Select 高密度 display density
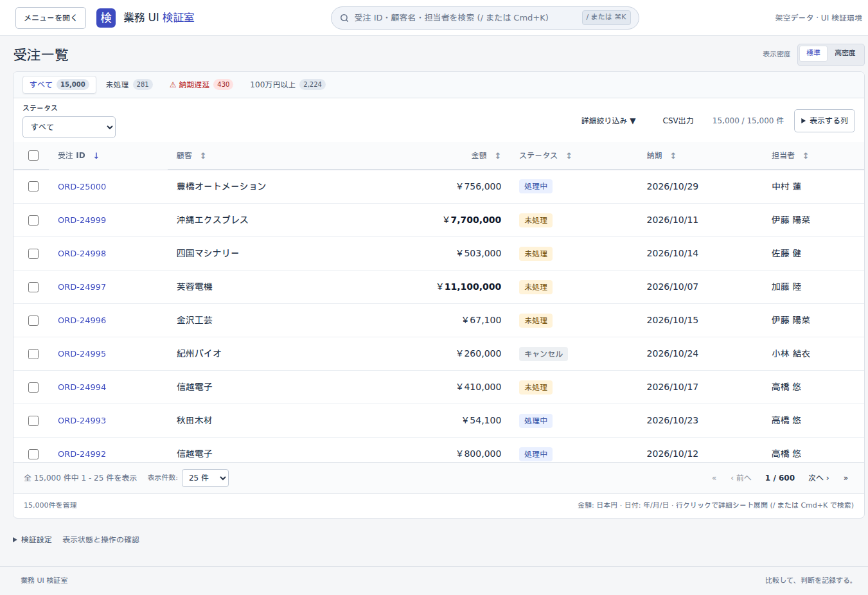Image resolution: width=868 pixels, height=595 pixels. click(845, 53)
